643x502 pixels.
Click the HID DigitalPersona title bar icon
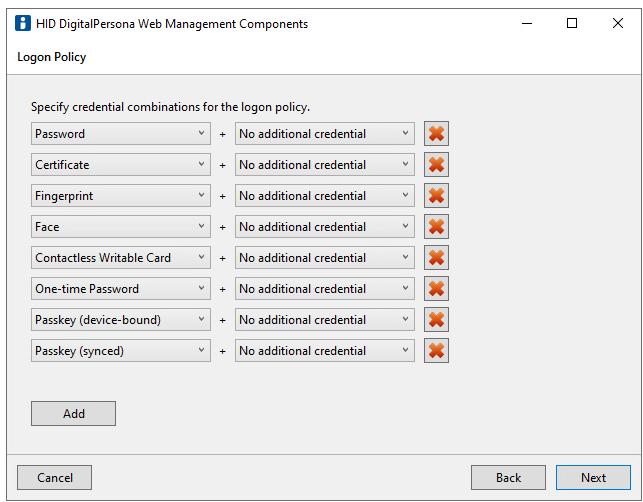tap(22, 24)
